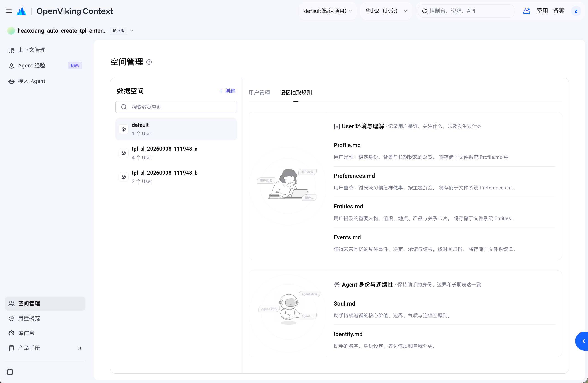Expand the default(默认项目) project dropdown
This screenshot has height=383, width=588.
pyautogui.click(x=328, y=11)
